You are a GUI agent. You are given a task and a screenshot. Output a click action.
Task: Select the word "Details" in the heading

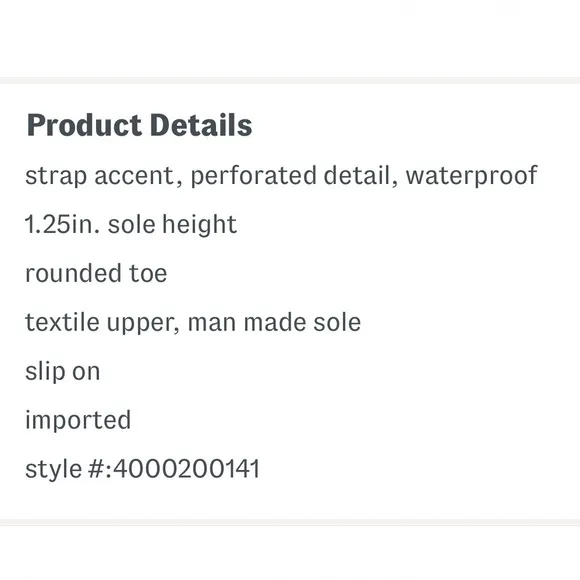tap(201, 125)
